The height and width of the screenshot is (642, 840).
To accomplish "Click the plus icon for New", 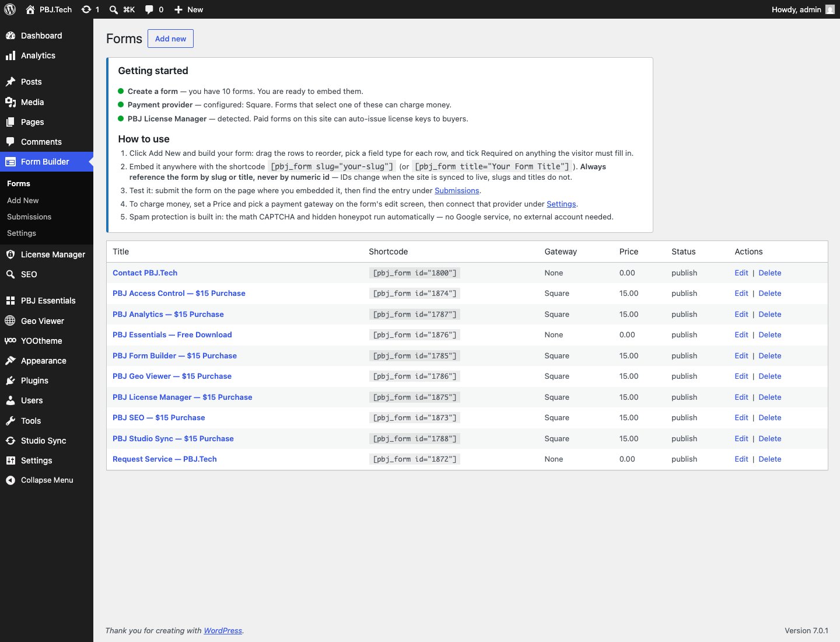I will [178, 9].
